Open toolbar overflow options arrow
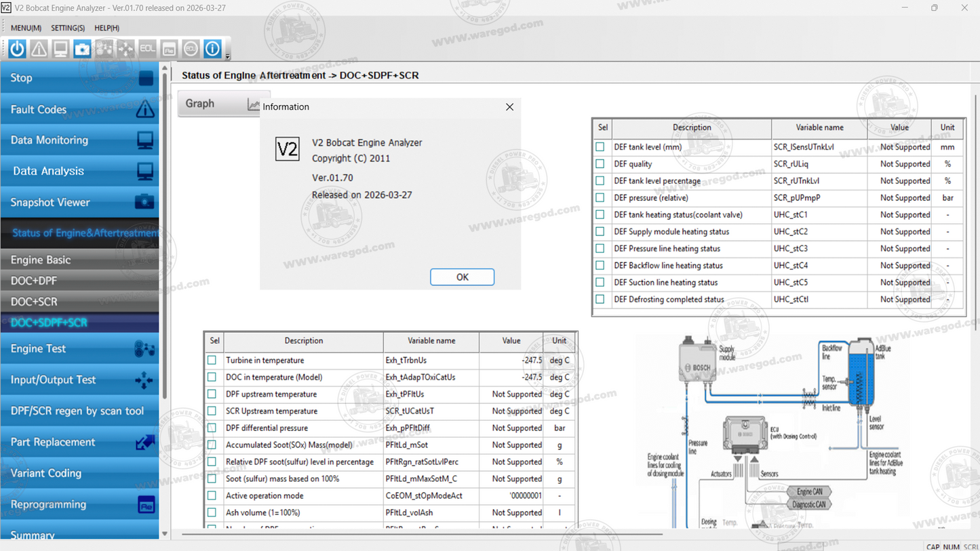This screenshot has height=551, width=980. [x=227, y=56]
